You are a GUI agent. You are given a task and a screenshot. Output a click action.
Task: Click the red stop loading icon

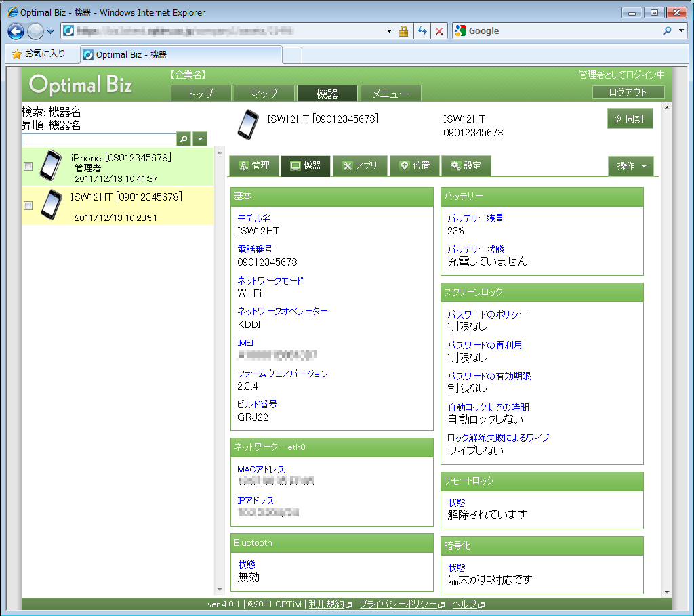(x=439, y=31)
